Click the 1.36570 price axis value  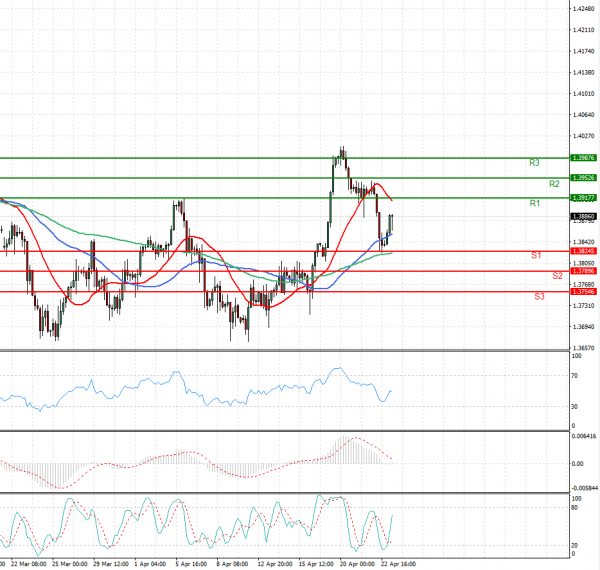click(584, 348)
